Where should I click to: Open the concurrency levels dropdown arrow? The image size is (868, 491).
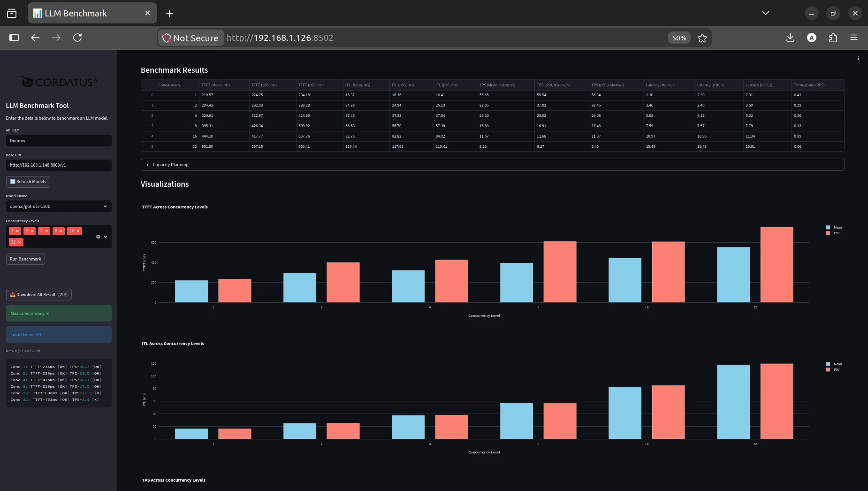pyautogui.click(x=105, y=237)
